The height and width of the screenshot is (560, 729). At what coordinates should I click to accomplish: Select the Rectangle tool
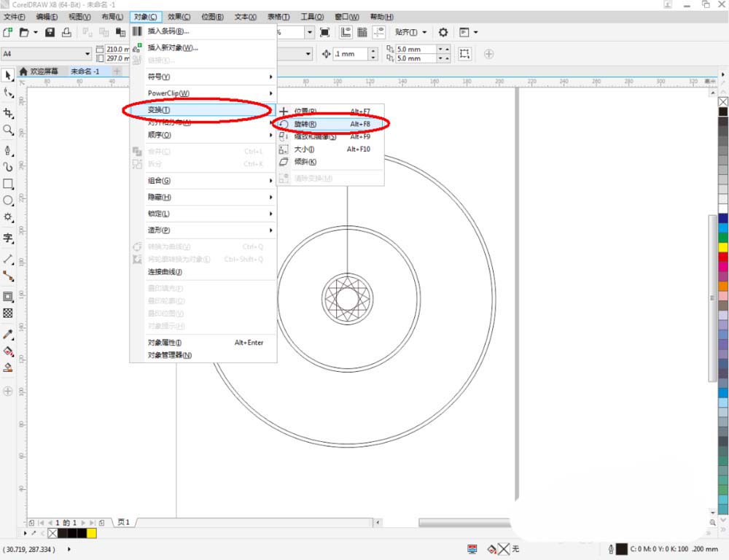[8, 184]
